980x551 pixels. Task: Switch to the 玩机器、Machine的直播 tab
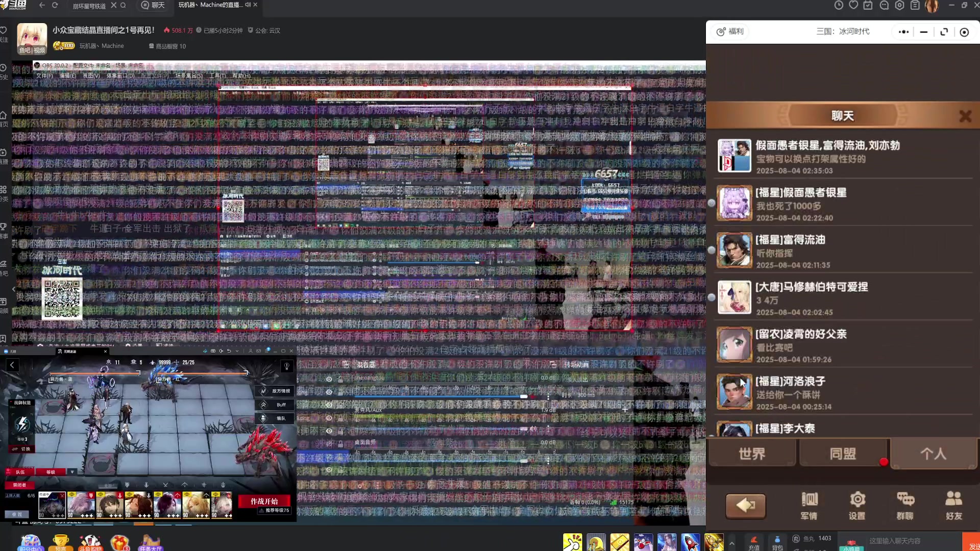(210, 5)
